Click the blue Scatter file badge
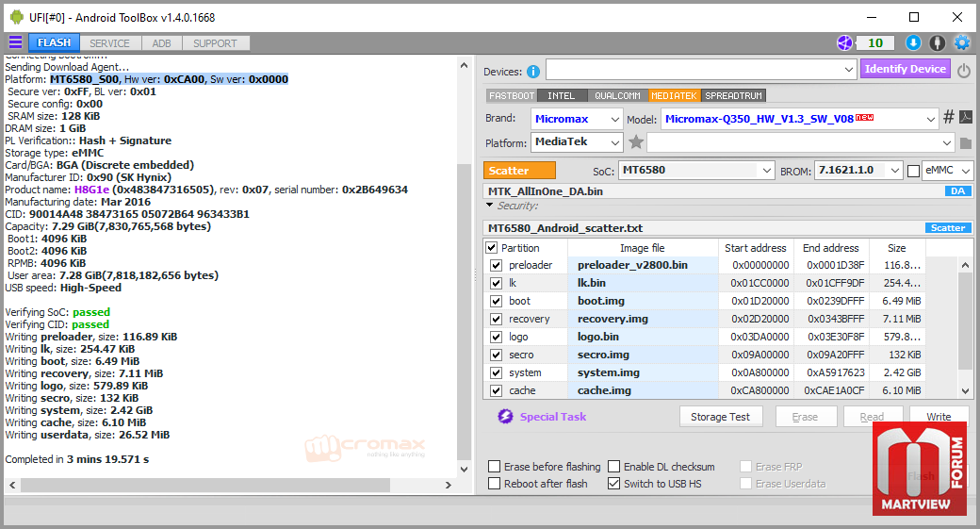This screenshot has width=980, height=529. (x=948, y=228)
